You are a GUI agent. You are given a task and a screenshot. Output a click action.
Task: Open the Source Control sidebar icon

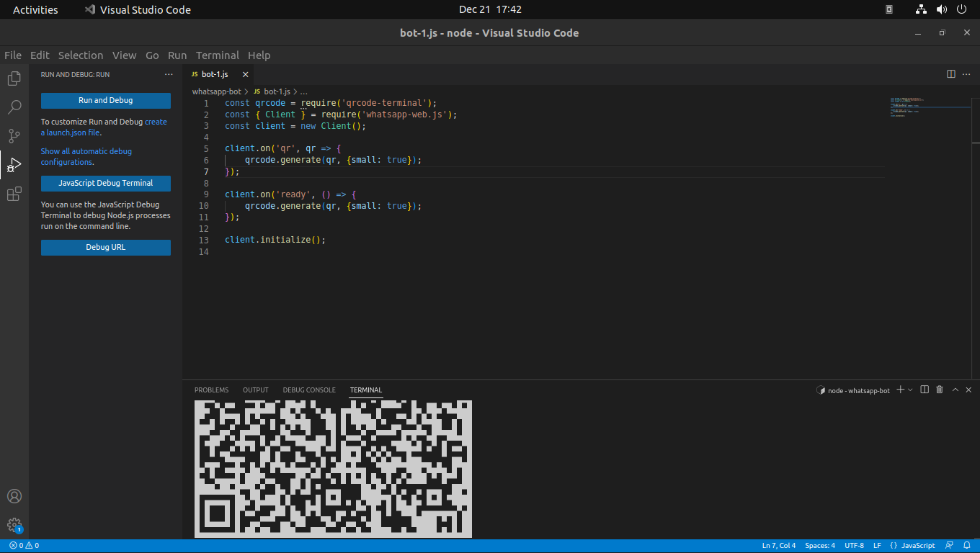(x=14, y=135)
